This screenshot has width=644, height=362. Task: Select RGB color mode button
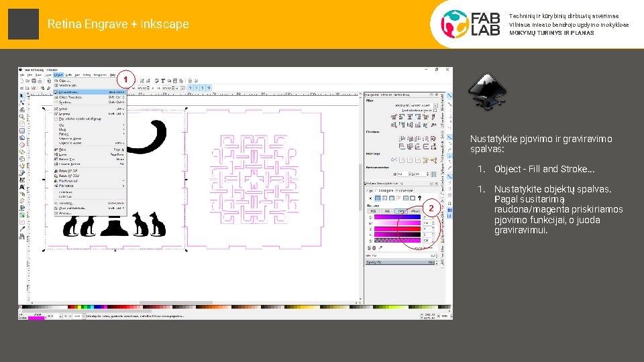coord(374,211)
